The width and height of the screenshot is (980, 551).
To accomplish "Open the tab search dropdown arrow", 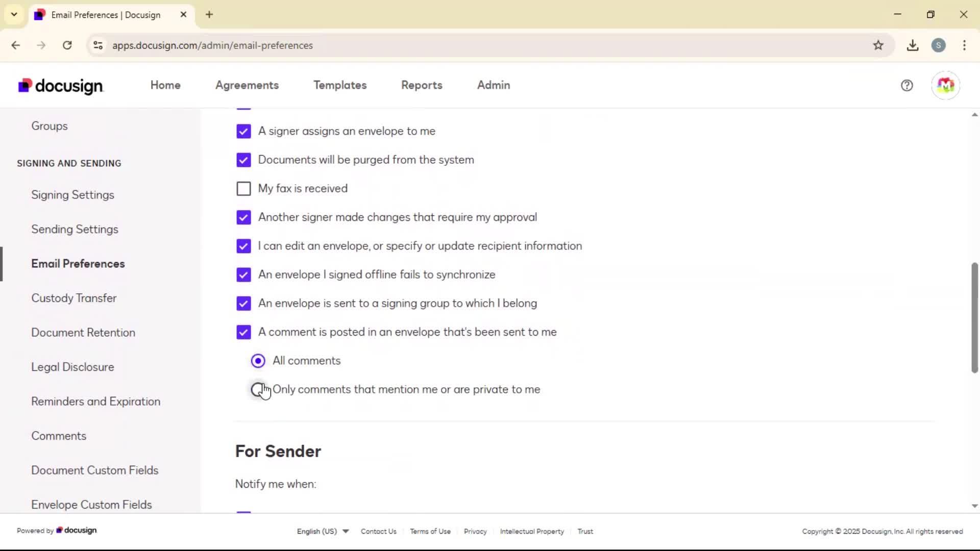I will (x=14, y=15).
